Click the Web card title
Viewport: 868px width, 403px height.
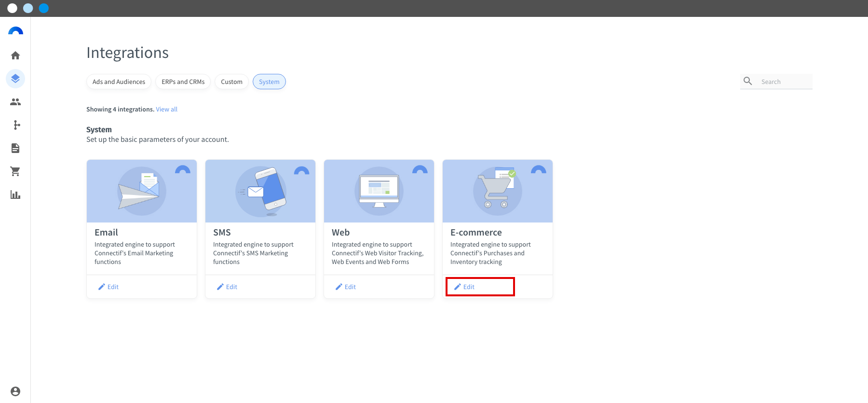pyautogui.click(x=340, y=233)
